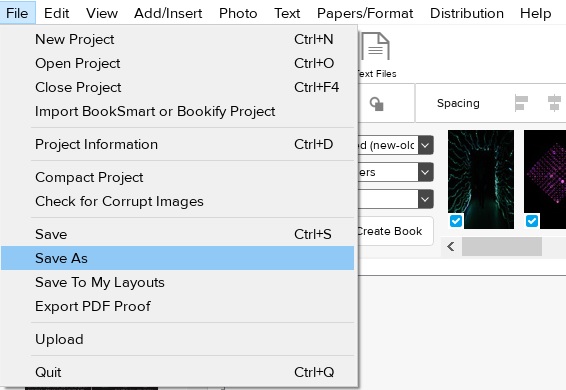The image size is (566, 390).
Task: Open the Spacing control
Action: point(458,103)
